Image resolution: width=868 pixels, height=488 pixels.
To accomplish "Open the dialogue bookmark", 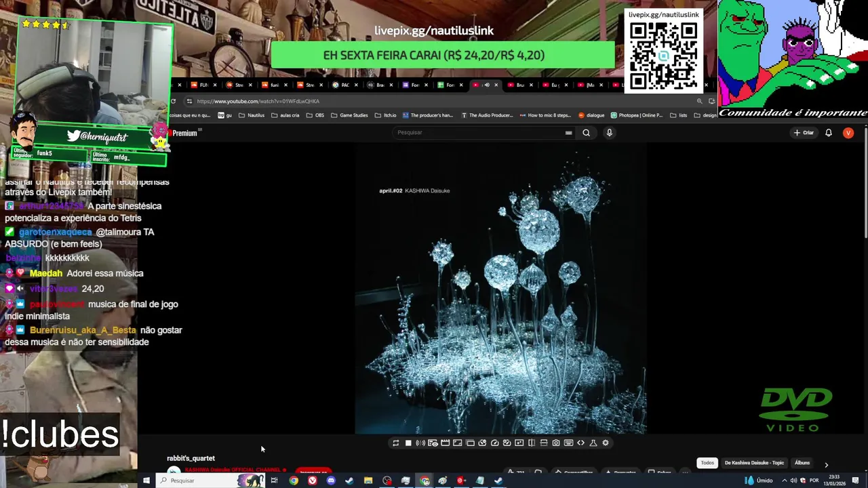I will (x=591, y=115).
